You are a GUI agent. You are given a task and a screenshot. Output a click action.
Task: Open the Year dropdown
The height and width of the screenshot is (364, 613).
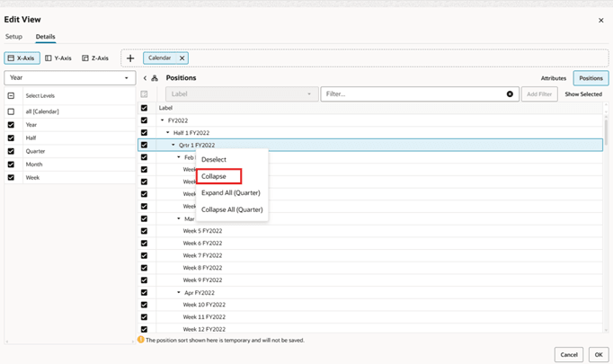pyautogui.click(x=70, y=78)
